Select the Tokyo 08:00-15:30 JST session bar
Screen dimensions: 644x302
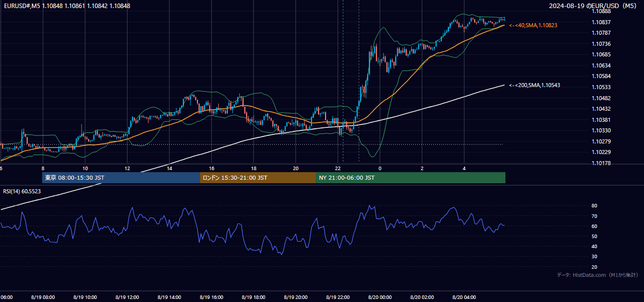(x=121, y=178)
